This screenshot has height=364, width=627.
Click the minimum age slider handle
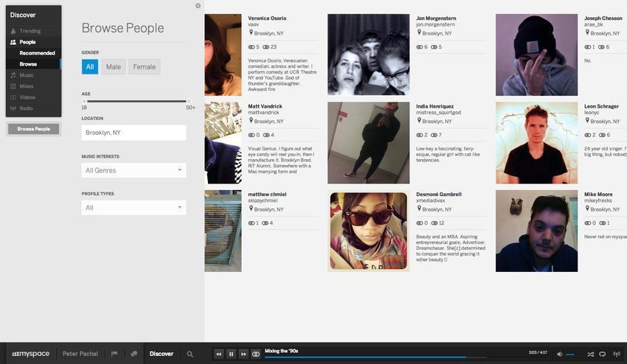[x=84, y=101]
